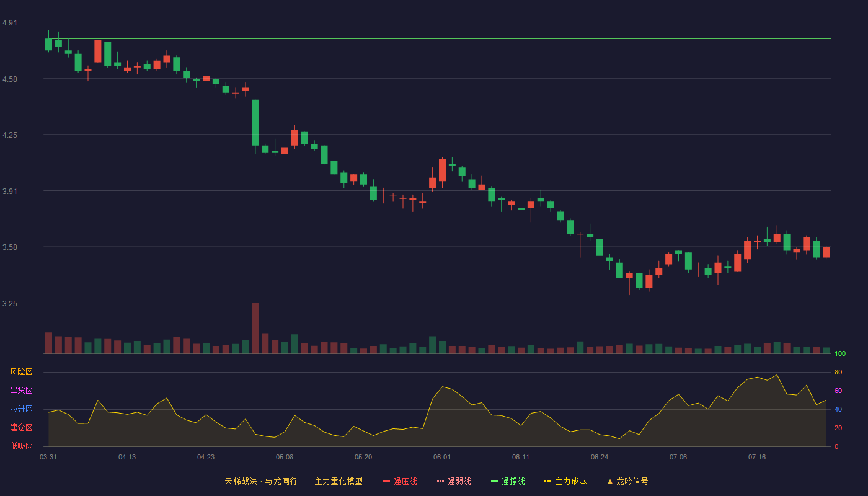This screenshot has width=868, height=496.
Task: Click the 100 indicator scale value
Action: tap(840, 354)
